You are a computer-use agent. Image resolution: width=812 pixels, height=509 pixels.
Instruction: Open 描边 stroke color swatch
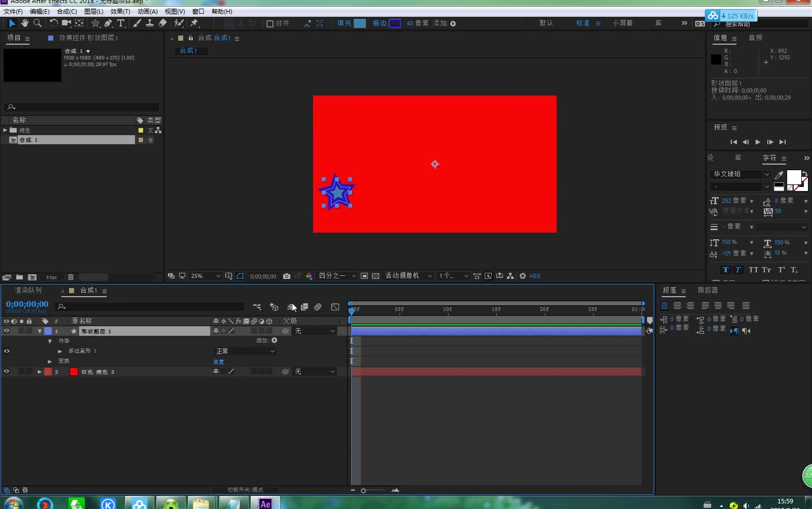click(x=395, y=23)
